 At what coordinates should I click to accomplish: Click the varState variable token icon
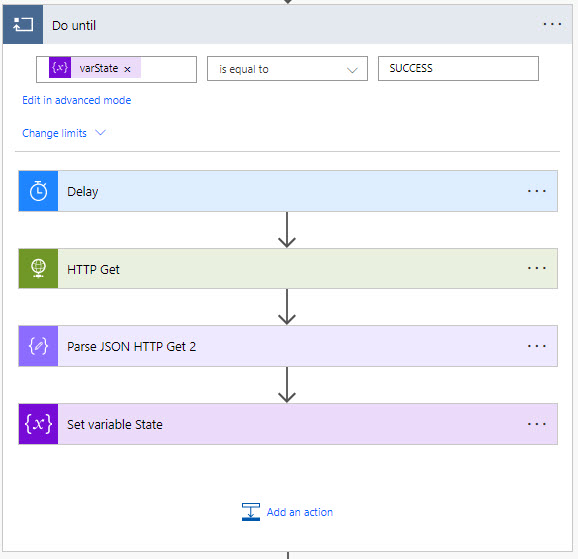60,68
